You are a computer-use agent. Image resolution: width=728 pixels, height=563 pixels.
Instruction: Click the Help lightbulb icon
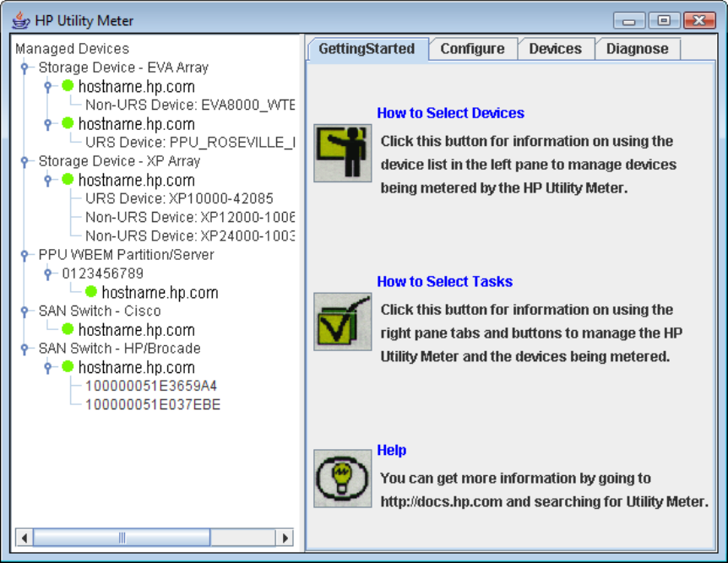point(343,478)
